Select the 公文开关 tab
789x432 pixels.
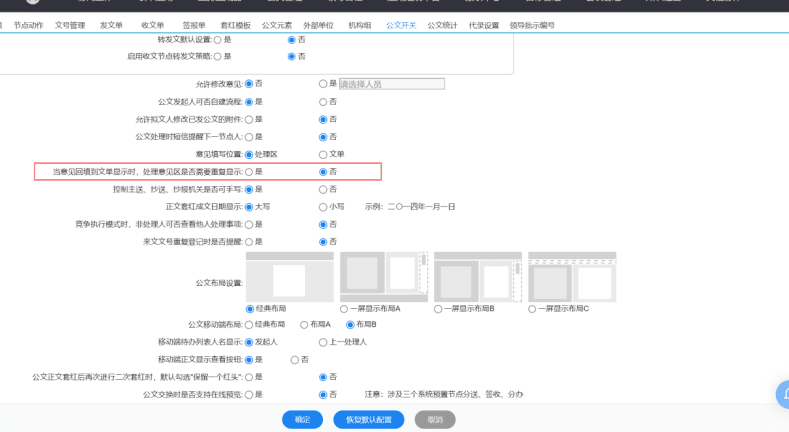coord(401,25)
